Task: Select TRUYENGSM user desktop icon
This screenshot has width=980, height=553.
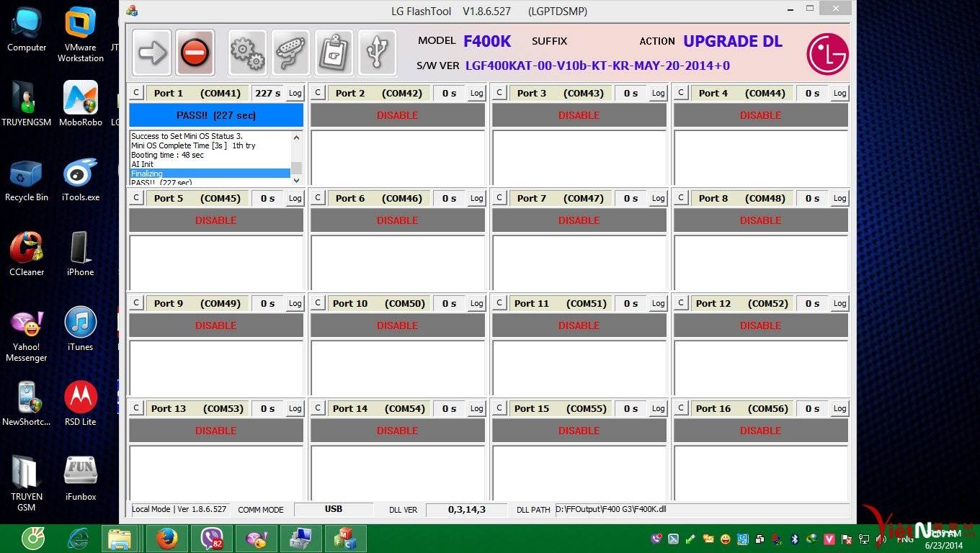Action: pyautogui.click(x=27, y=104)
